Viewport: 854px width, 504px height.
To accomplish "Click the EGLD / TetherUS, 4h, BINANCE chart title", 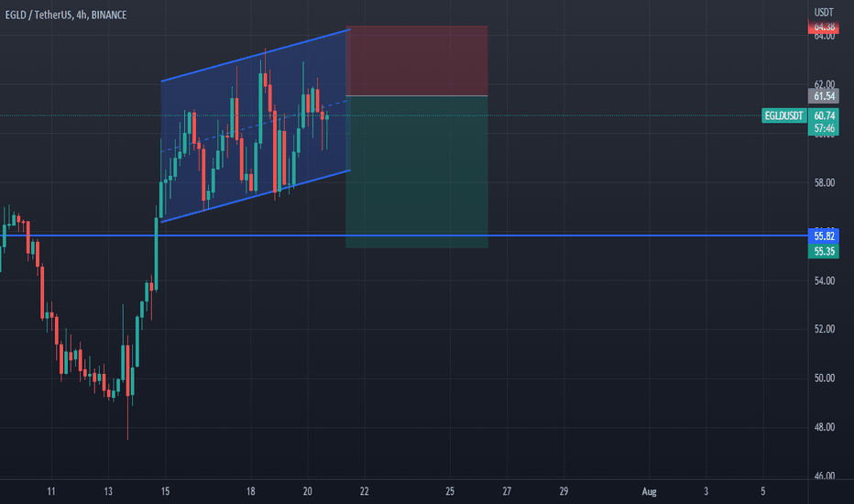I will (x=66, y=15).
